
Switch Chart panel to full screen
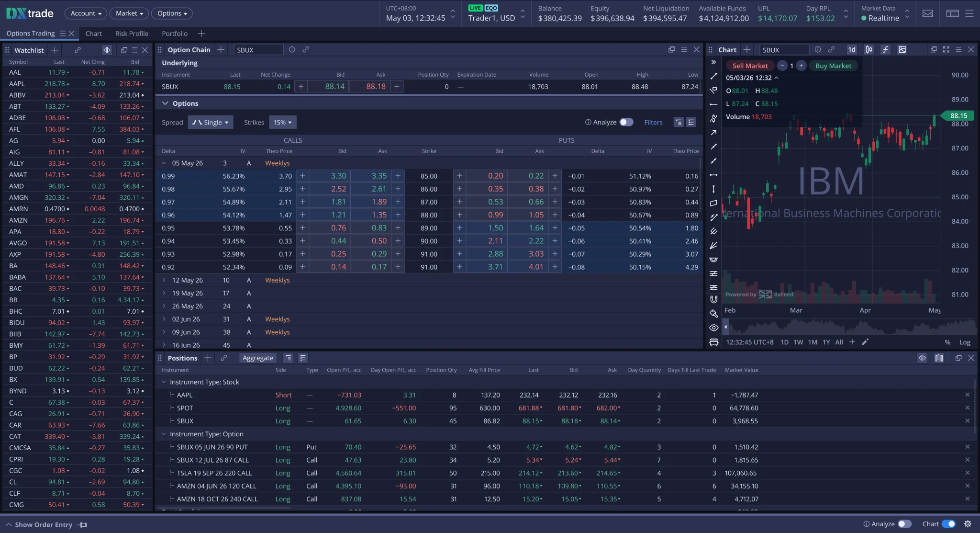[x=946, y=49]
